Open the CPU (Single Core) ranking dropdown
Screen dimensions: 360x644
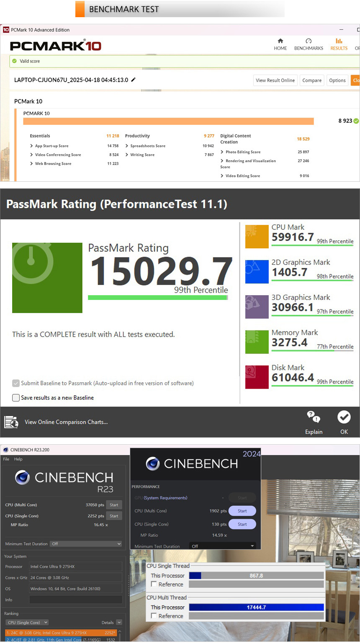tap(28, 623)
